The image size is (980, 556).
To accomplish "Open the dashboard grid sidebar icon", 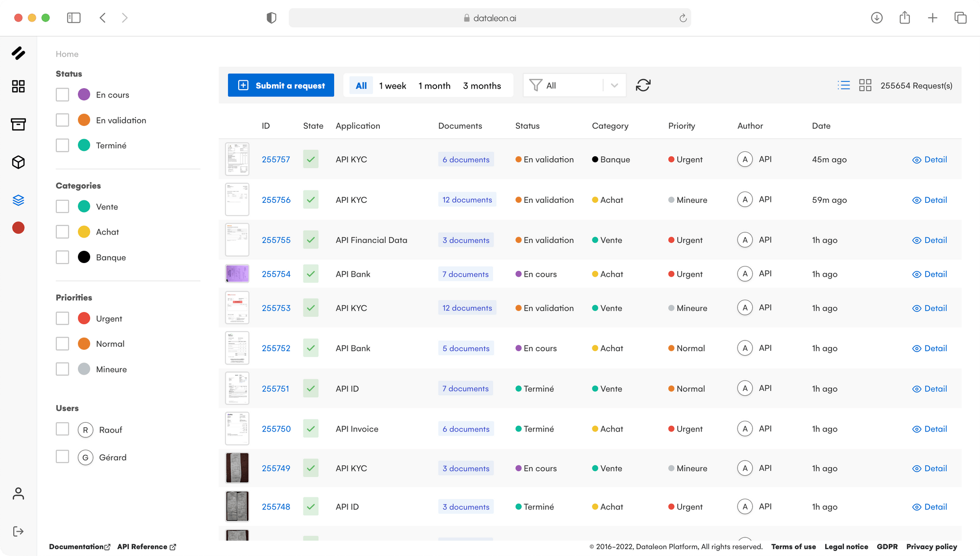I will [18, 87].
